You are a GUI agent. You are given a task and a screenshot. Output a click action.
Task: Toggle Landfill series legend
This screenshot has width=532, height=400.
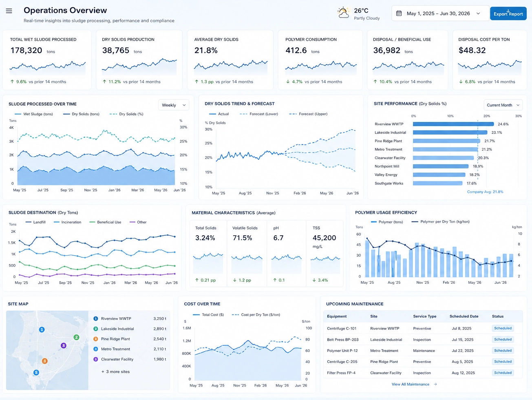pyautogui.click(x=35, y=222)
